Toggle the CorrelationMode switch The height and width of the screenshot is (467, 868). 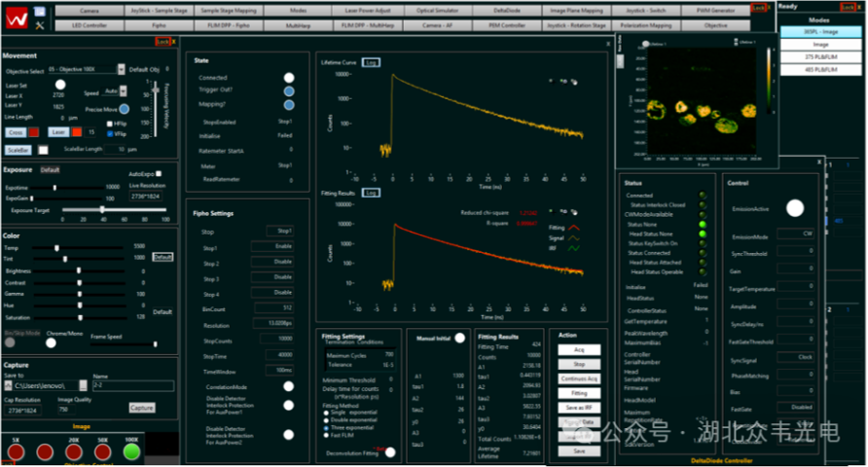[288, 386]
